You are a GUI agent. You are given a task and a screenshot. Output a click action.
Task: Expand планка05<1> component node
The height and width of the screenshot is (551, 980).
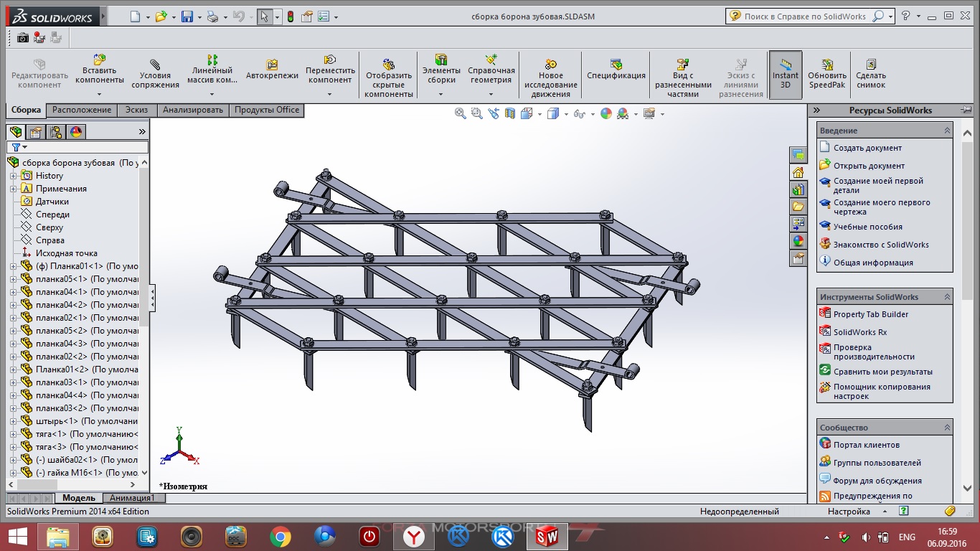(13, 279)
